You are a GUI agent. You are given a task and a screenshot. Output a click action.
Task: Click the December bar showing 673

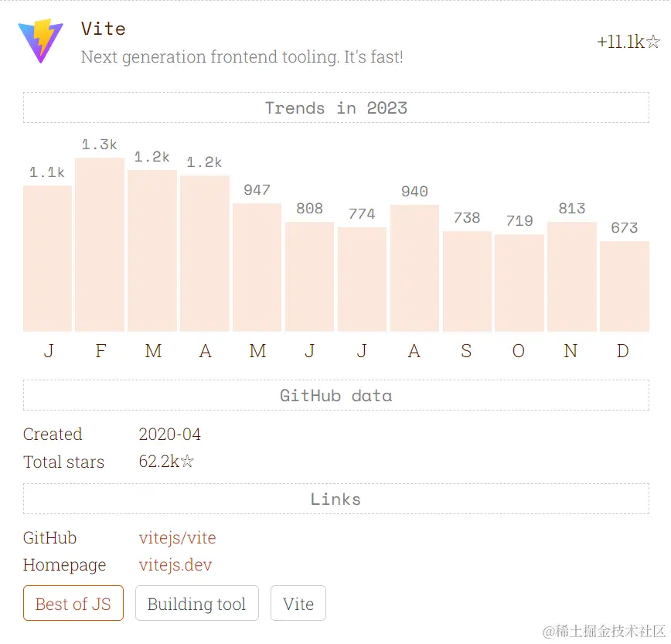tap(625, 286)
